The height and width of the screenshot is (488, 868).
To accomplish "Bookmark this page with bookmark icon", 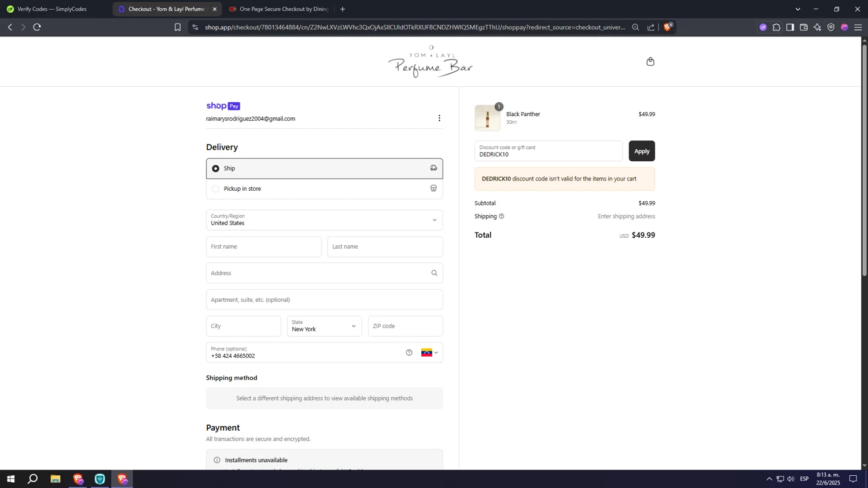I will tap(178, 27).
